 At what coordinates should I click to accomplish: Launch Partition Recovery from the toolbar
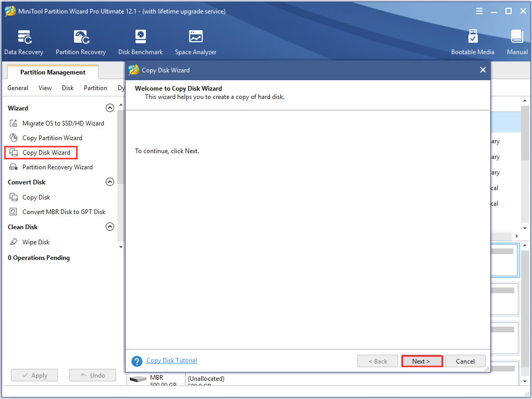tap(81, 42)
